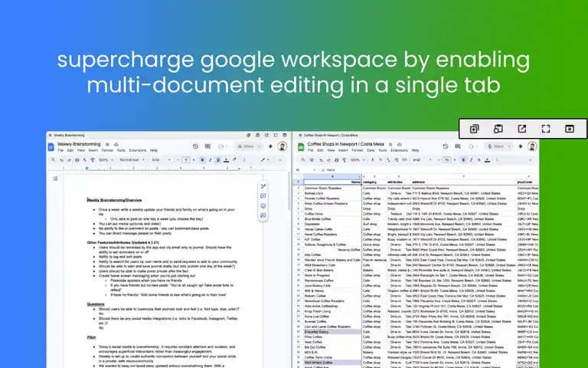Click the Share button in Docs pane
Viewport: 588px width, 368px height.
coord(246,146)
